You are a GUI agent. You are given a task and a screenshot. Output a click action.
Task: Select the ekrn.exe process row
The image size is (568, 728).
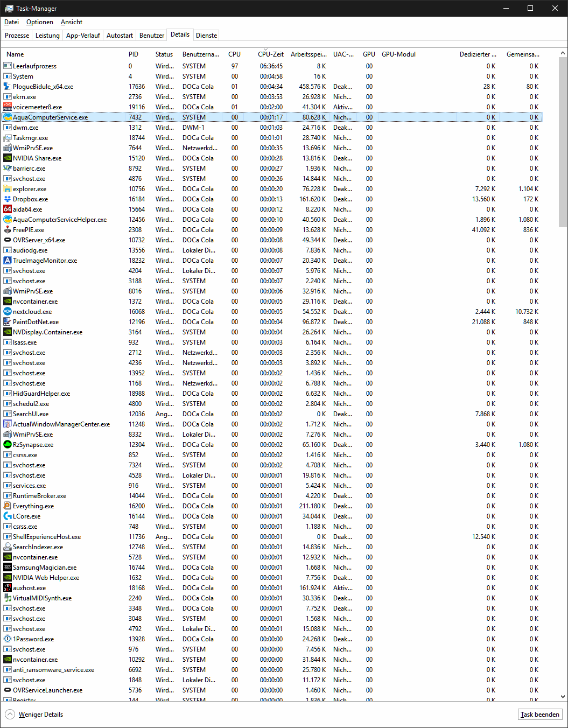(x=272, y=97)
